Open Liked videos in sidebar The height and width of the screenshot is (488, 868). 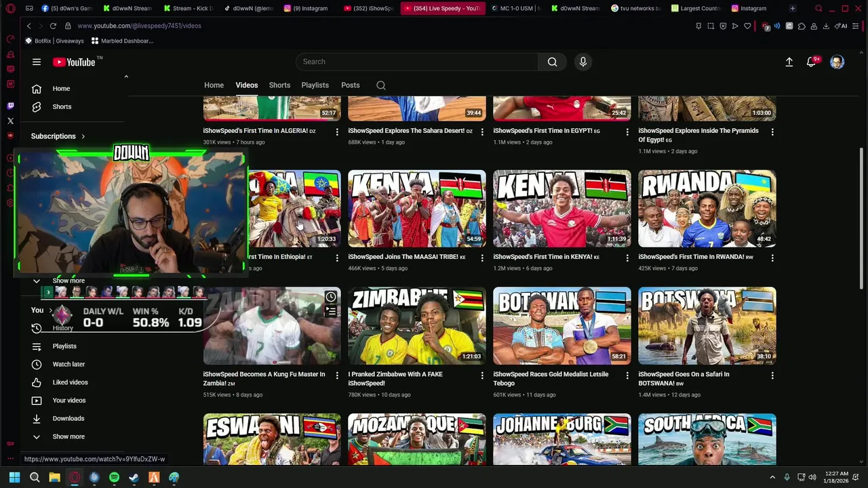[x=70, y=382]
